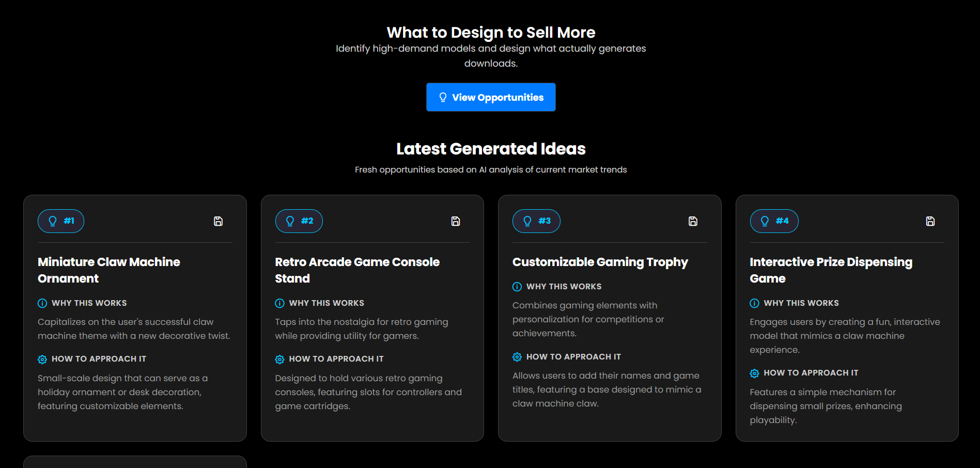This screenshot has height=468, width=980.
Task: Click the #1 lightbulb rank badge
Action: click(x=61, y=221)
